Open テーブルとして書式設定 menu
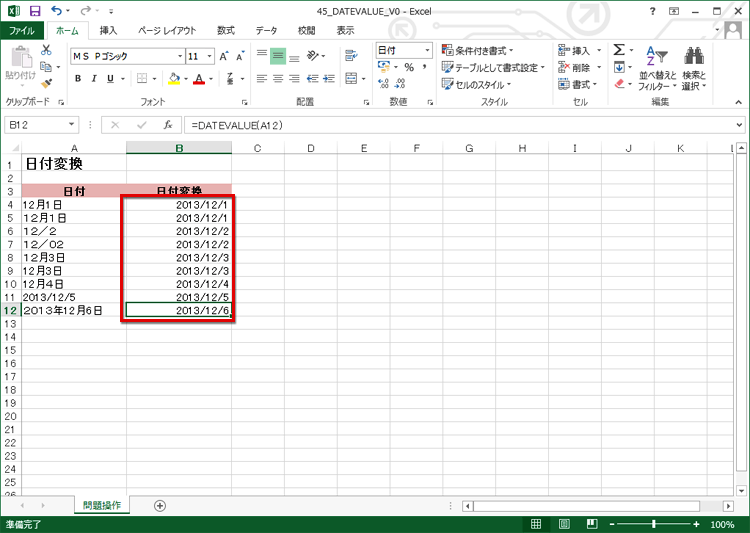Image resolution: width=750 pixels, height=533 pixels. click(493, 67)
